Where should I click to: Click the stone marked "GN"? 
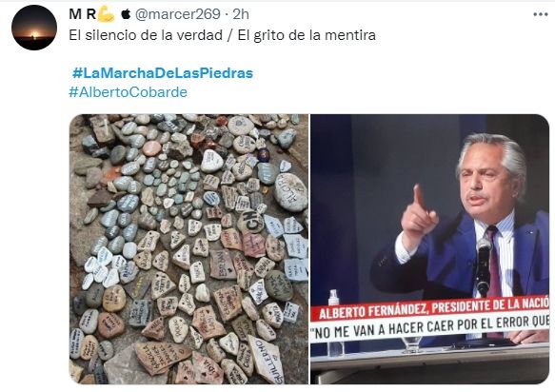pos(250,222)
